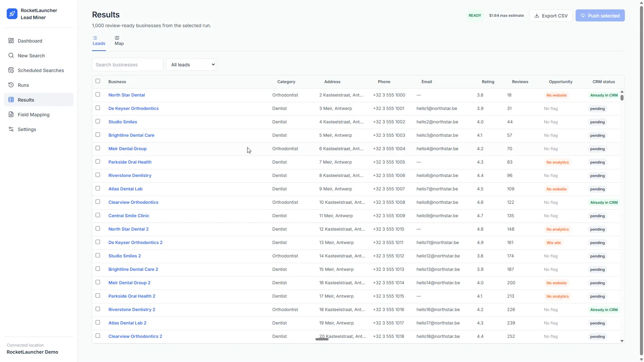Open Dashboard via its grid icon

tap(11, 41)
